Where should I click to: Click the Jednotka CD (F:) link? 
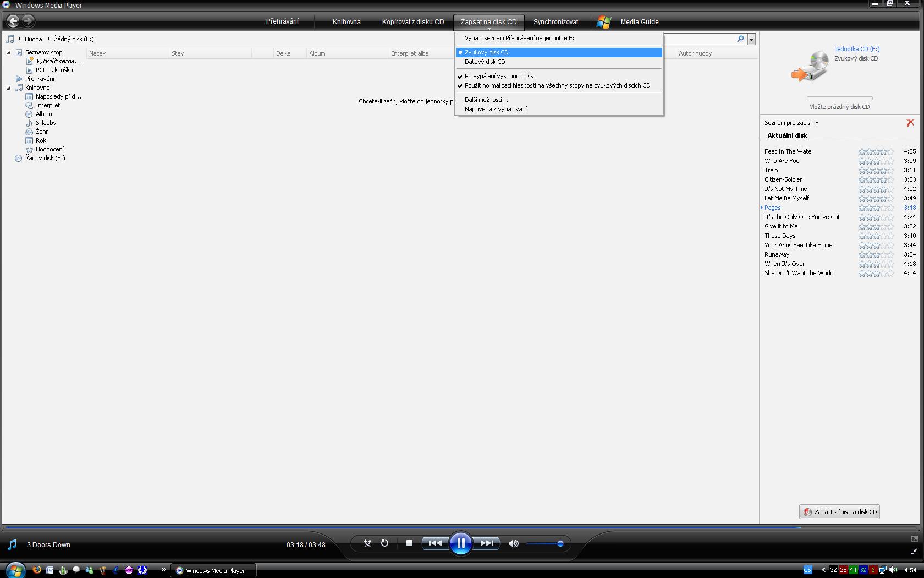857,49
